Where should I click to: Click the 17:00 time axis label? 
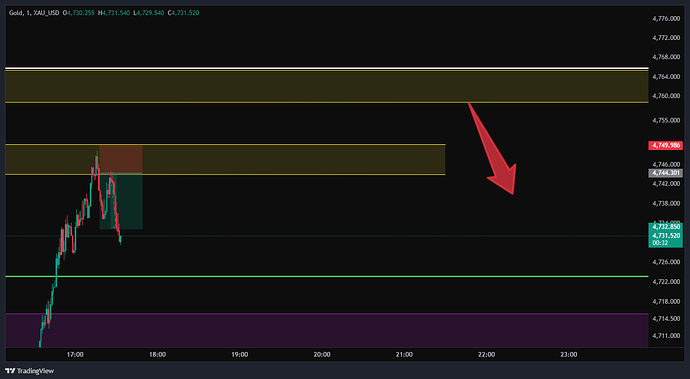pos(75,354)
